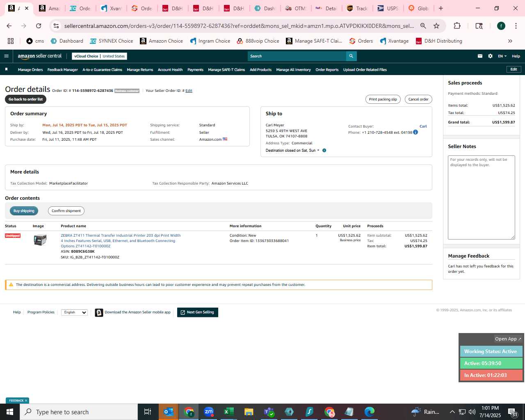Open the Chrome extensions puzzle icon
This screenshot has height=420, width=525.
pyautogui.click(x=457, y=26)
